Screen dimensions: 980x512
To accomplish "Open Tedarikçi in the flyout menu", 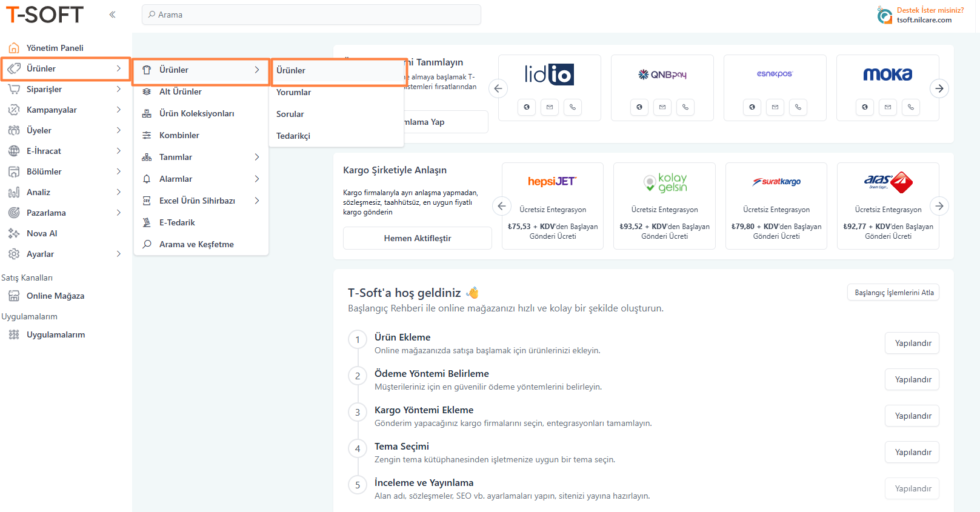I will [x=293, y=136].
